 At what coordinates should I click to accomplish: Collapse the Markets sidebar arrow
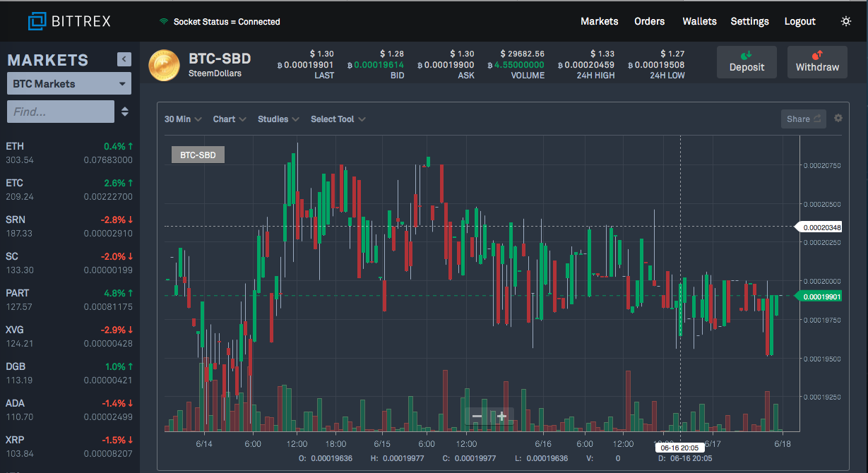click(124, 59)
